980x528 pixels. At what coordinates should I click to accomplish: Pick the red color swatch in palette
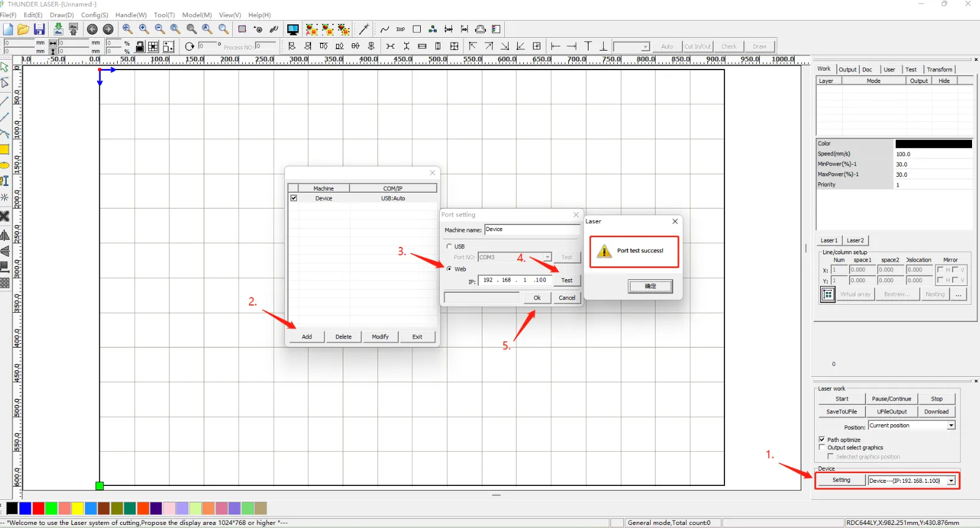[x=38, y=508]
